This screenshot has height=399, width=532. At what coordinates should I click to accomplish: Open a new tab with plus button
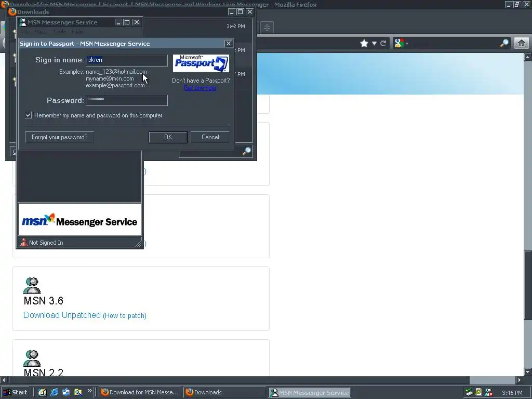click(x=267, y=28)
